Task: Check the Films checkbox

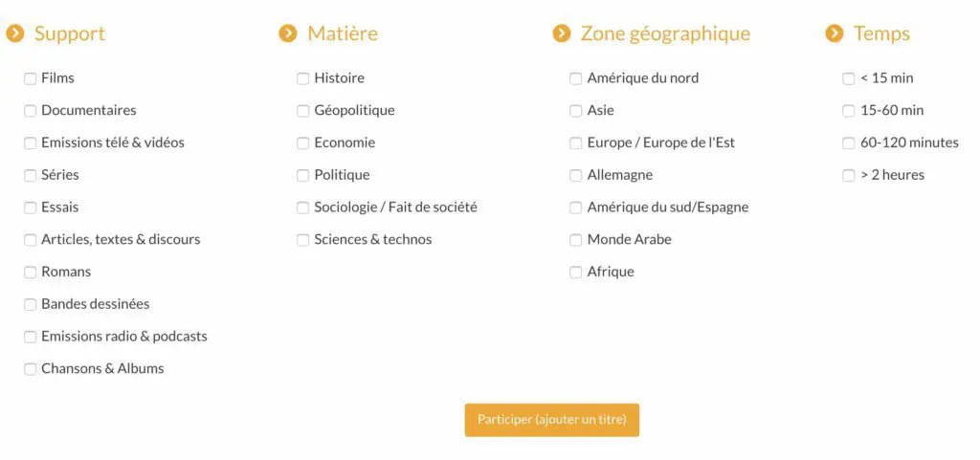Action: pyautogui.click(x=31, y=78)
